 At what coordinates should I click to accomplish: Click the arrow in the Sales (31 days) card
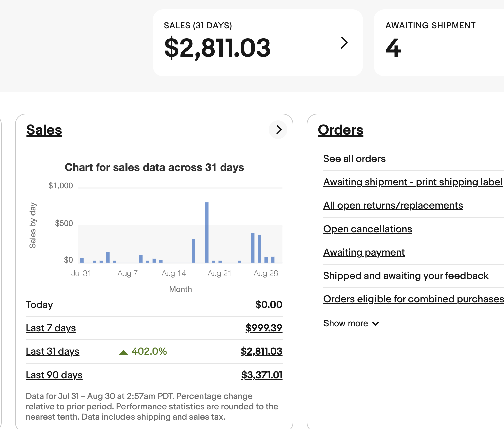tap(344, 43)
